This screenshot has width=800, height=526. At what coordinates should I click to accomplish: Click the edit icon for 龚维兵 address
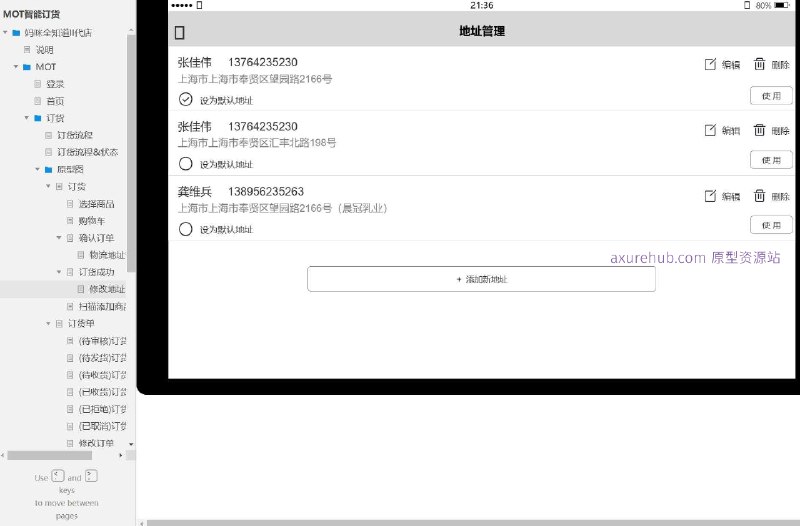(x=710, y=196)
